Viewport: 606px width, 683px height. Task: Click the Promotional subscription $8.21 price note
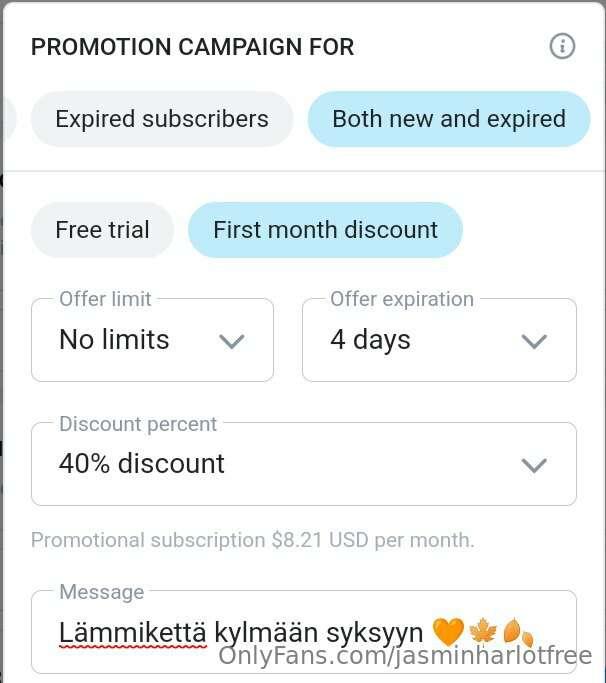coord(253,540)
